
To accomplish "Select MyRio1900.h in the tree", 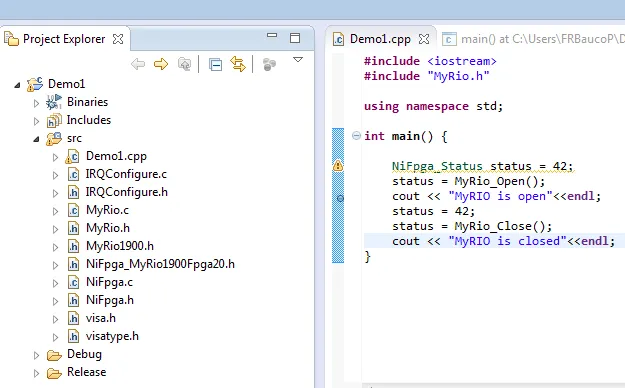I will point(120,246).
